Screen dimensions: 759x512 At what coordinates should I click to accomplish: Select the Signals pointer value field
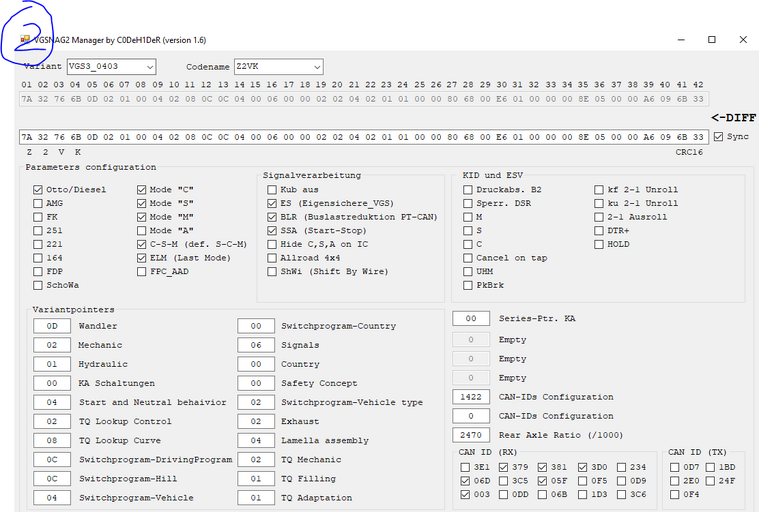256,345
